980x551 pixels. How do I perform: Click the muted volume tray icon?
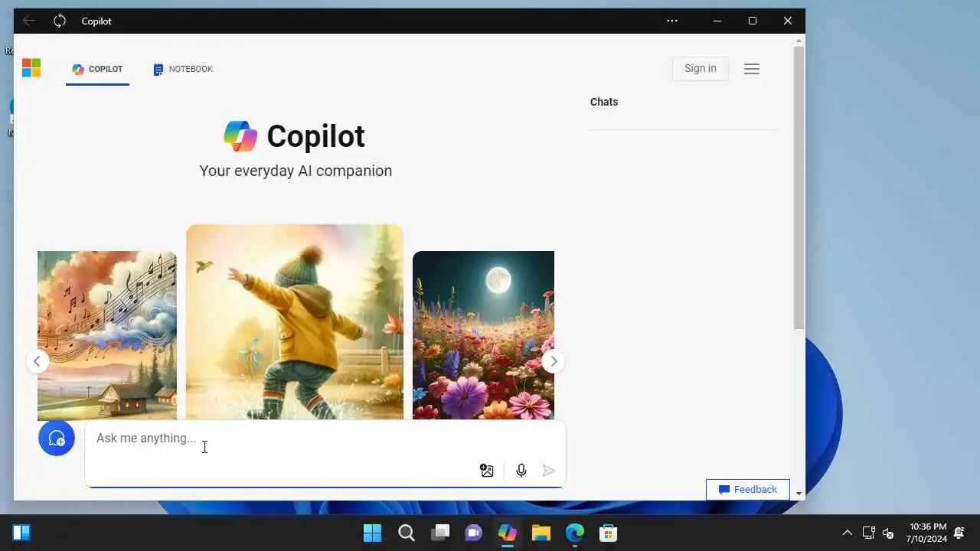point(889,533)
